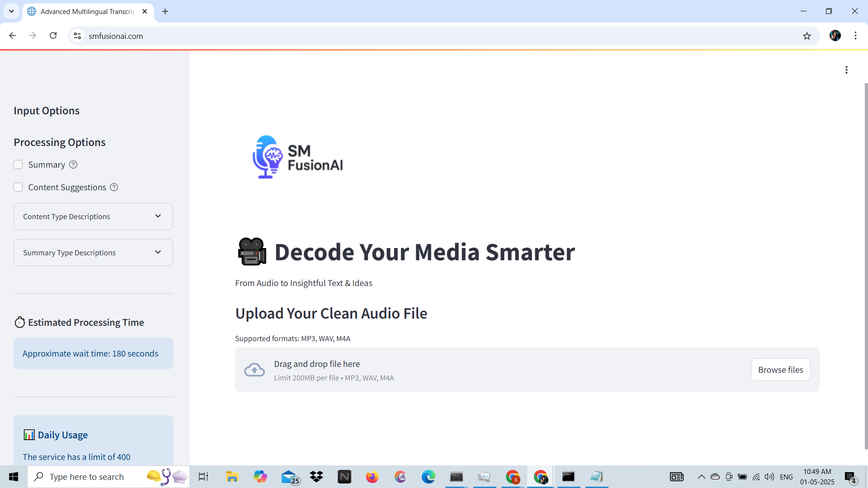This screenshot has width=868, height=488.
Task: Bookmark this page with the star icon
Action: 807,36
